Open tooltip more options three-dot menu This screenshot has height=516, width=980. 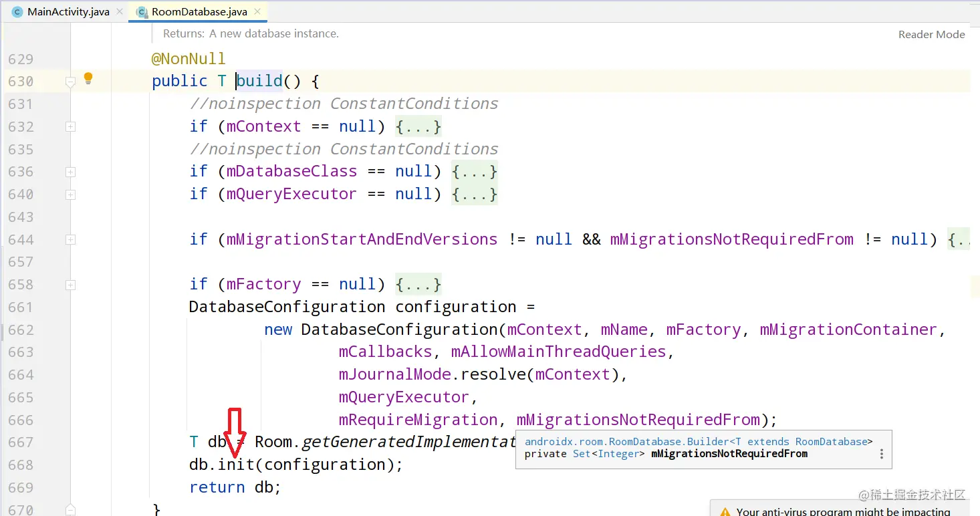(x=881, y=454)
